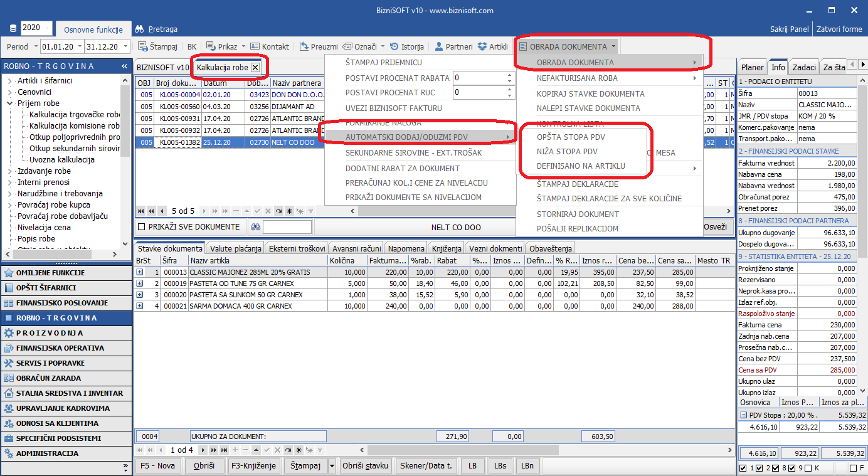The image size is (868, 476).
Task: Toggle PRIKAŽI SVE DOKUMENTE checkbox
Action: 142,227
